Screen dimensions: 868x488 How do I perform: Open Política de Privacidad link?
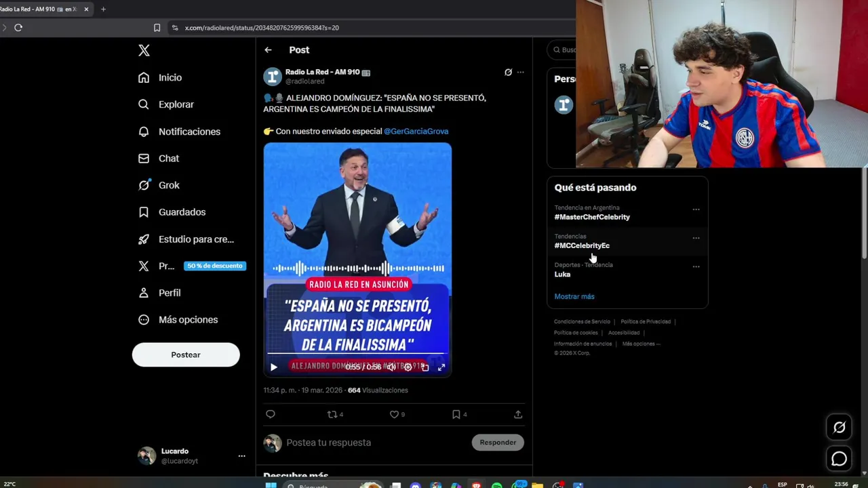646,321
